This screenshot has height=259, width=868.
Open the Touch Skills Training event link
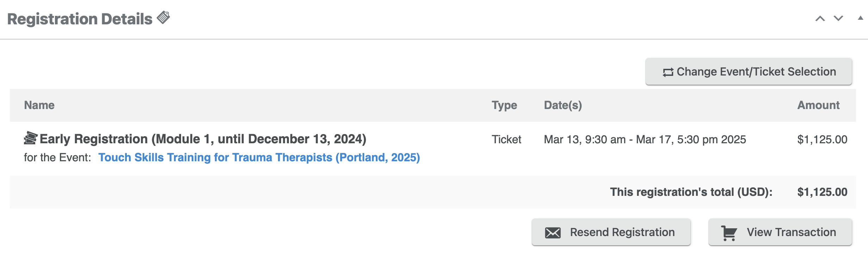[x=259, y=157]
